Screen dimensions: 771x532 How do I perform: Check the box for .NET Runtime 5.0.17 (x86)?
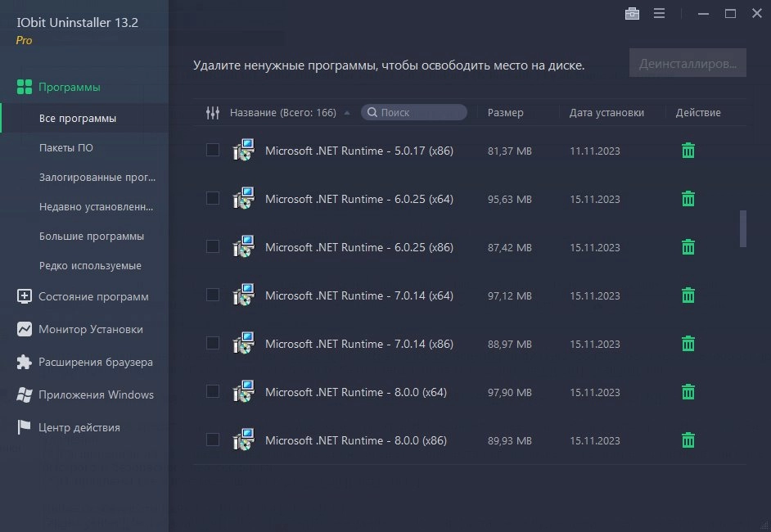click(x=213, y=150)
